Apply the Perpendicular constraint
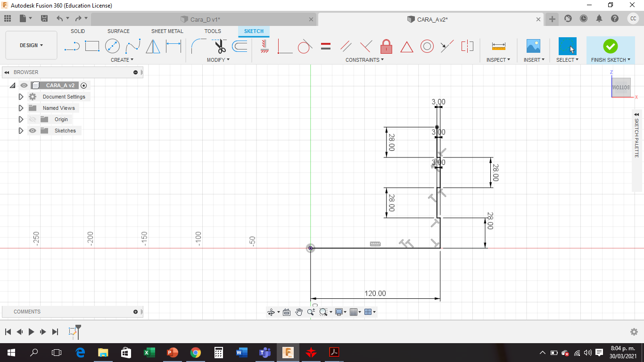 (x=366, y=46)
